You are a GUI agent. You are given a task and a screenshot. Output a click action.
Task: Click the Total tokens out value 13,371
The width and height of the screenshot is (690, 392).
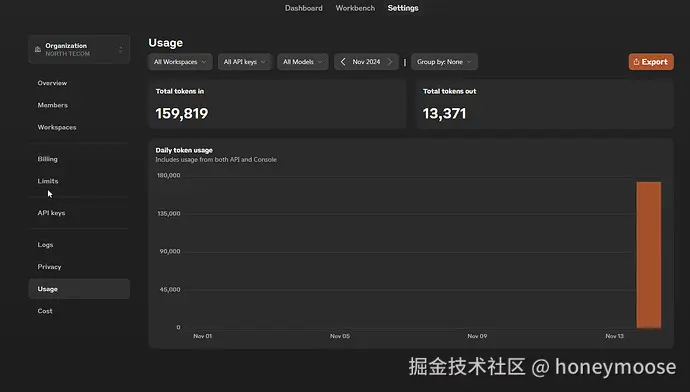[x=444, y=114]
